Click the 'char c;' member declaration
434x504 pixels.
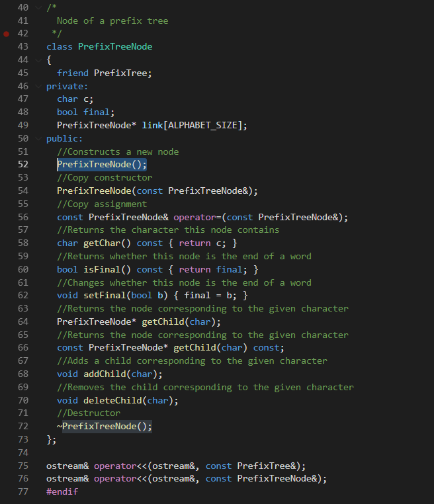click(x=75, y=99)
